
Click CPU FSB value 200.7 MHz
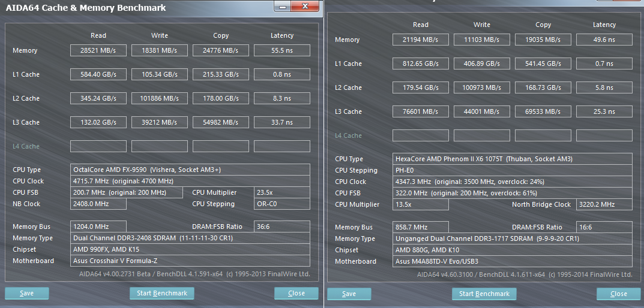(x=127, y=192)
